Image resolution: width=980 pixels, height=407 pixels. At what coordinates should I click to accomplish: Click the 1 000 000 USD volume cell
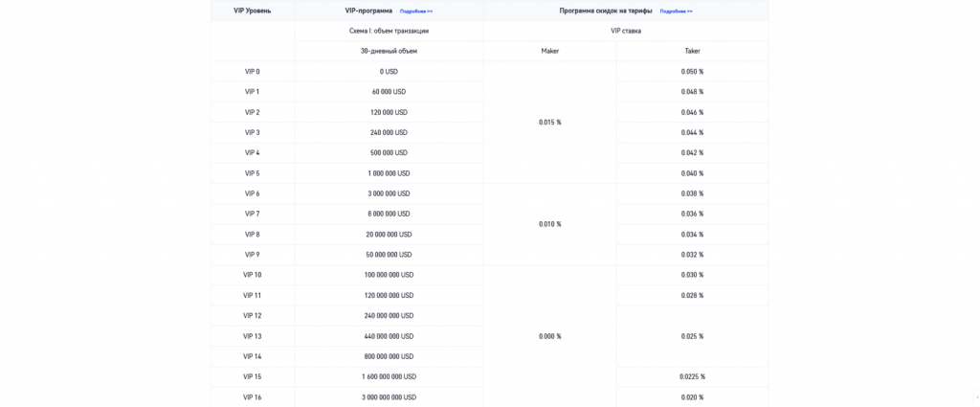coord(389,173)
